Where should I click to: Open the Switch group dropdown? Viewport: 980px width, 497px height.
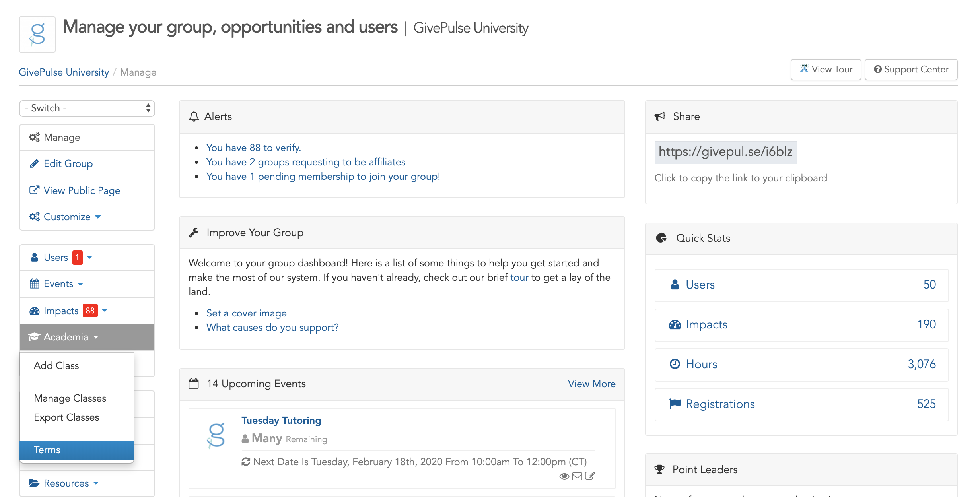(87, 108)
